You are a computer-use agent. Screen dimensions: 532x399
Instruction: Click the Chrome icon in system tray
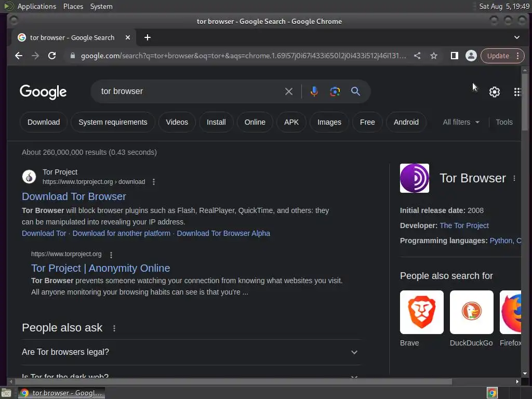pyautogui.click(x=492, y=393)
